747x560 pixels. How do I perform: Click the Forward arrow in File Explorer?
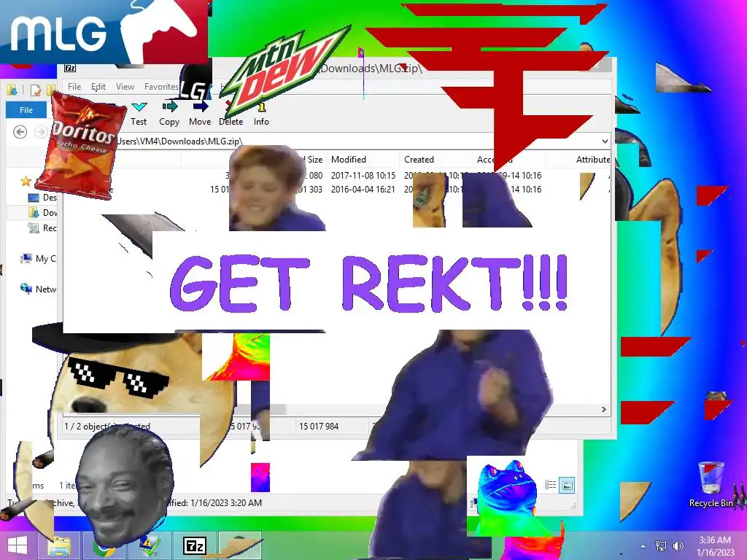(x=41, y=132)
